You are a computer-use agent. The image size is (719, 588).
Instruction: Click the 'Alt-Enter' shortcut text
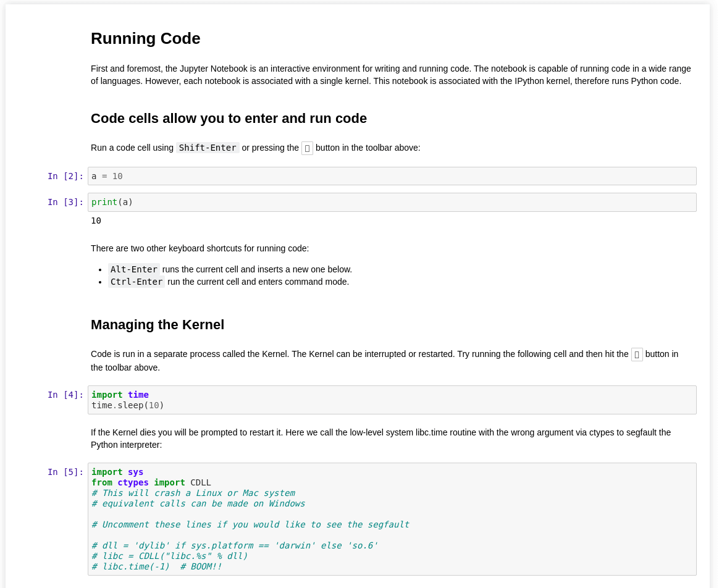click(x=134, y=269)
